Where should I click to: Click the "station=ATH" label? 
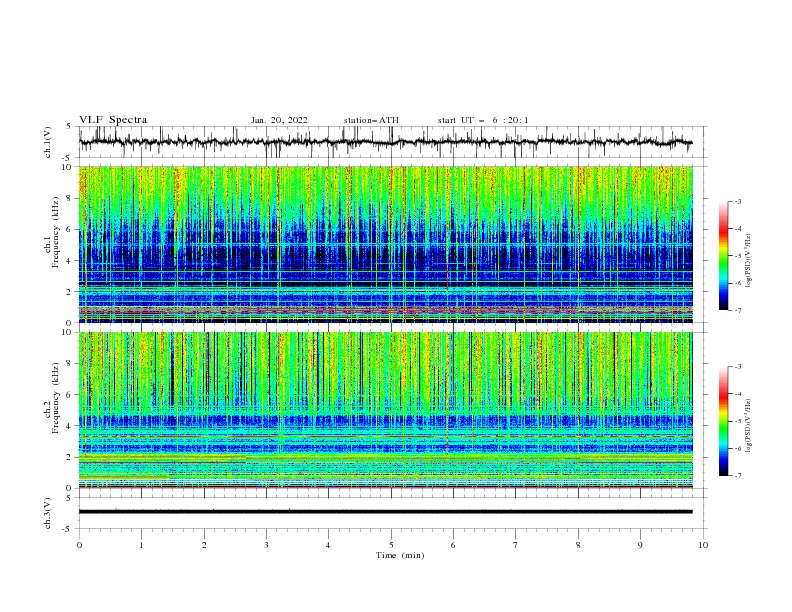point(371,120)
